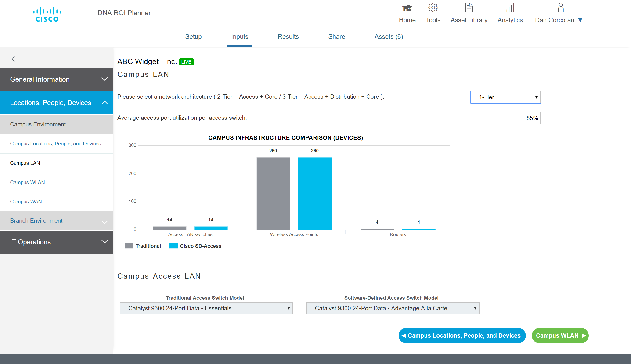Switch to the Results tab

(288, 36)
